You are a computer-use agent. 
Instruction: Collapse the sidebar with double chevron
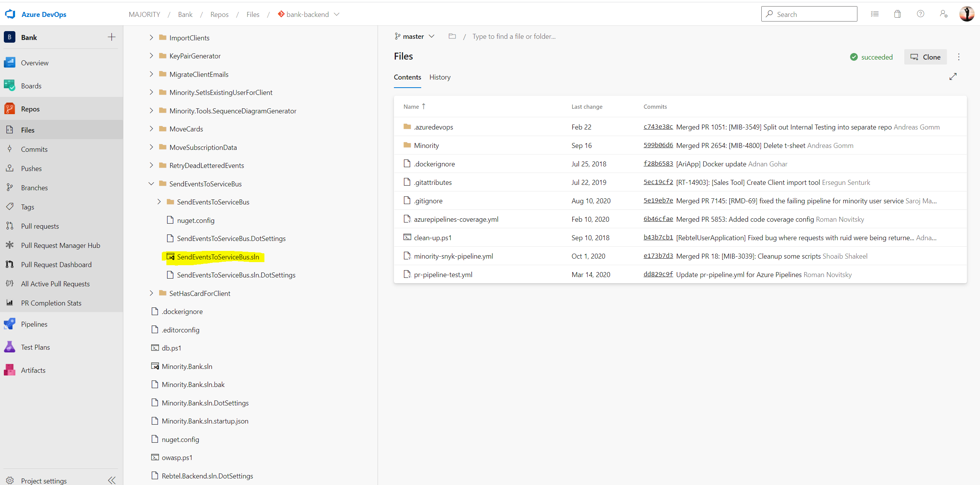click(112, 480)
